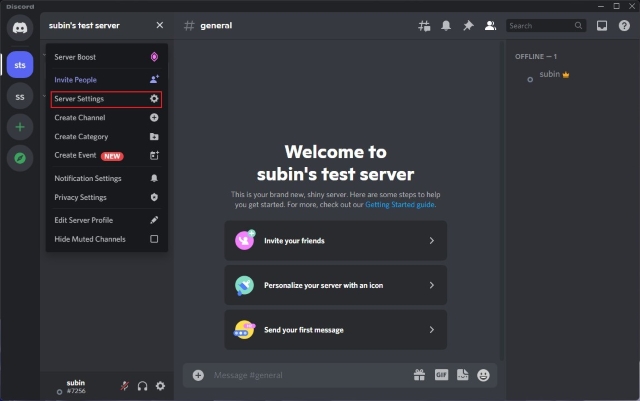Explore public servers compass icon
640x401 pixels.
(20, 158)
